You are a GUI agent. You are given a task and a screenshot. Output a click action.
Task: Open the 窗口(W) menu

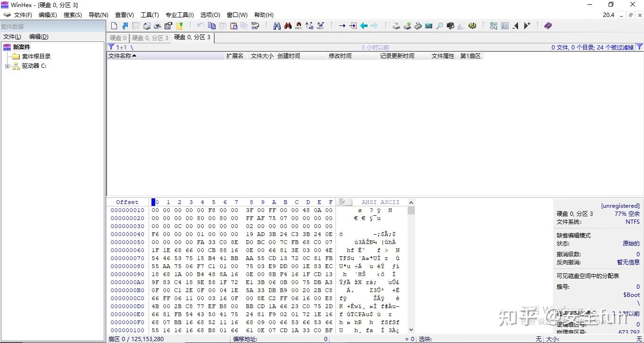[237, 15]
